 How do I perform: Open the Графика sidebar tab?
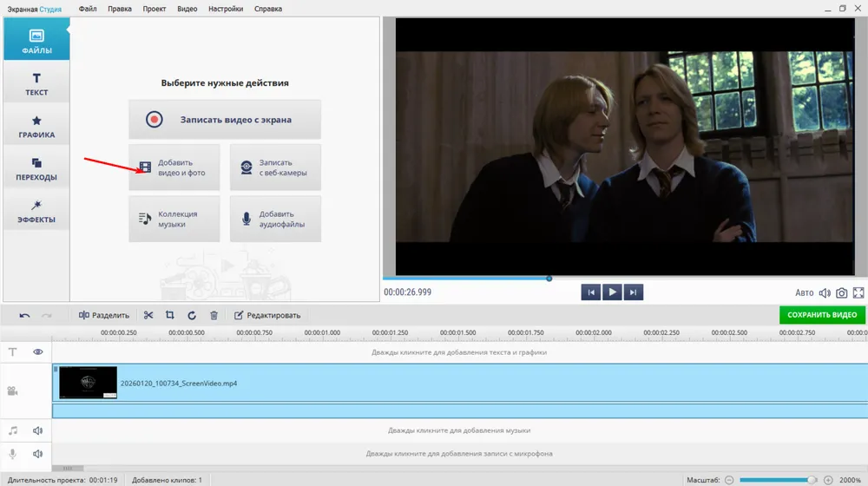(36, 124)
